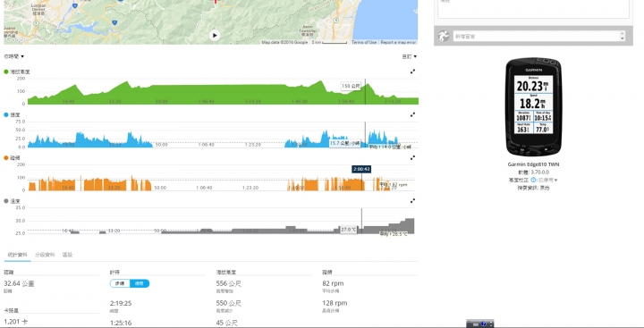The width and height of the screenshot is (644, 328).
Task: Expand the orange cadence chart to full size
Action: [412, 157]
